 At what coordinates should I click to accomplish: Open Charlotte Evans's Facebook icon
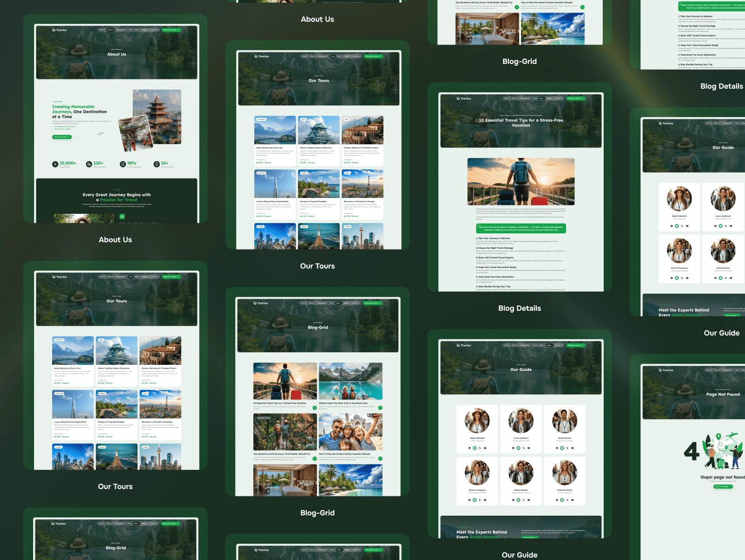point(557,500)
